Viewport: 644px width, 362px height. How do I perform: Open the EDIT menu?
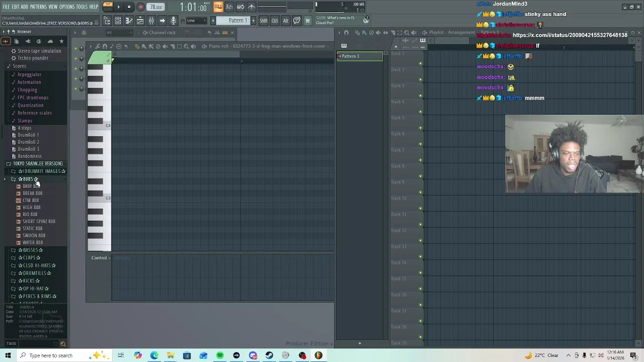pyautogui.click(x=16, y=7)
